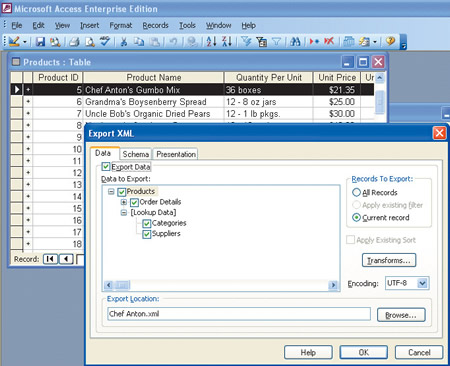Collapse the Products tree node
This screenshot has width=450, height=366.
click(x=111, y=192)
